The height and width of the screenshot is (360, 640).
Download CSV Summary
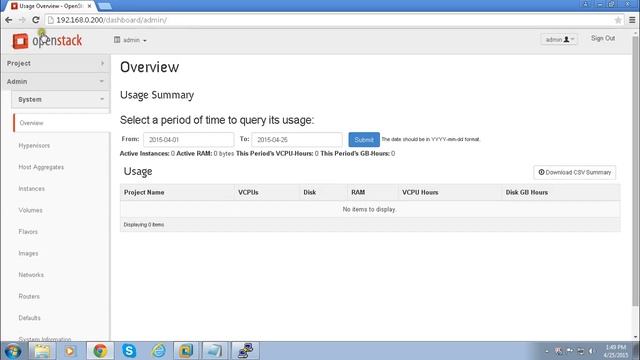(575, 172)
